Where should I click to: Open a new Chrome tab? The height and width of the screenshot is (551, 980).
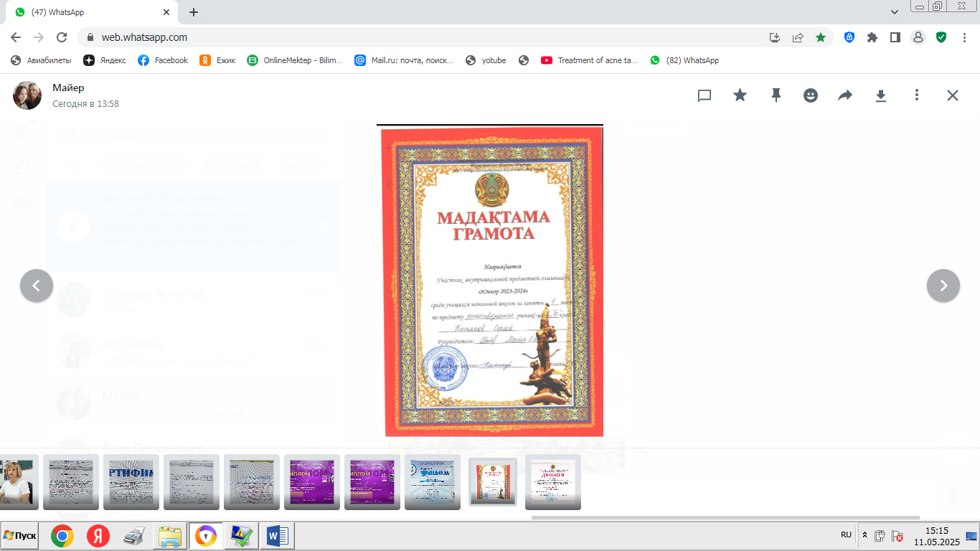(194, 12)
